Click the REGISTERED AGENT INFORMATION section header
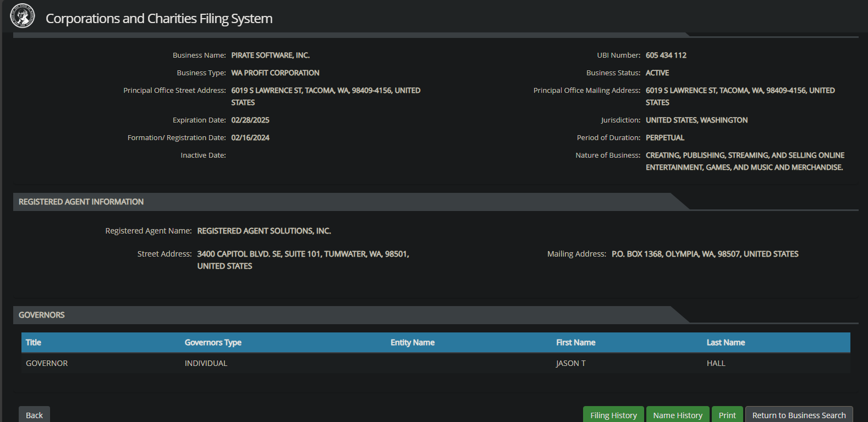Image resolution: width=868 pixels, height=422 pixels. pyautogui.click(x=81, y=202)
